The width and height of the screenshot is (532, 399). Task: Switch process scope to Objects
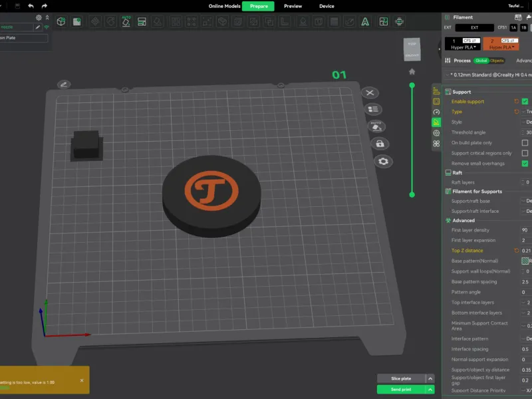[x=497, y=61]
